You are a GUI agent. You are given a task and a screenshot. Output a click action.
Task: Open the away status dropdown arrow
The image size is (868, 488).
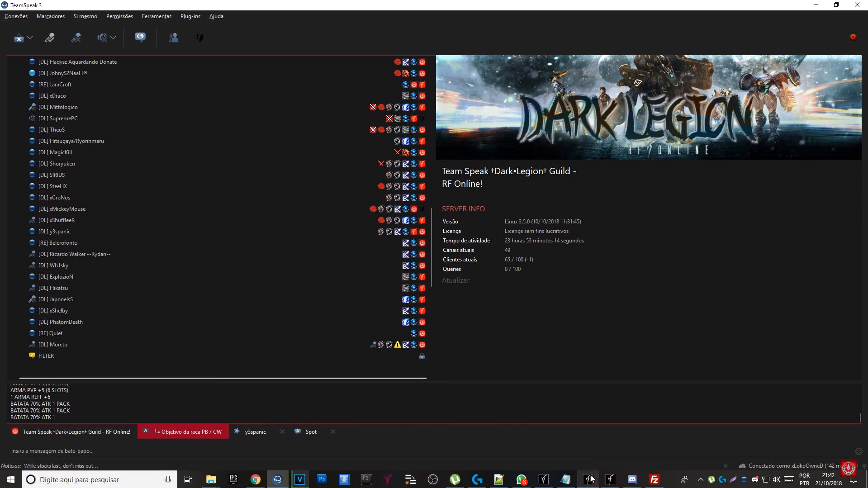tap(30, 38)
